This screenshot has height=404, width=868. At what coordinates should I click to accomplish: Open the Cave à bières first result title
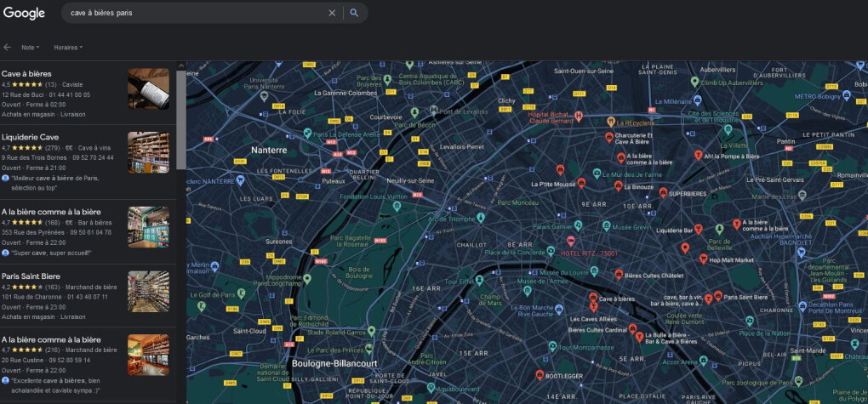[26, 74]
